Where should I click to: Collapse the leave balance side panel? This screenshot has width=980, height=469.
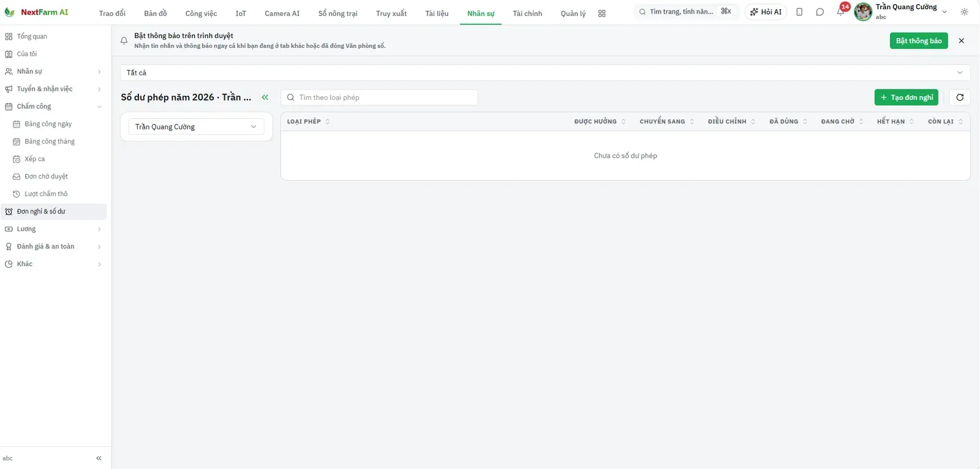coord(265,97)
